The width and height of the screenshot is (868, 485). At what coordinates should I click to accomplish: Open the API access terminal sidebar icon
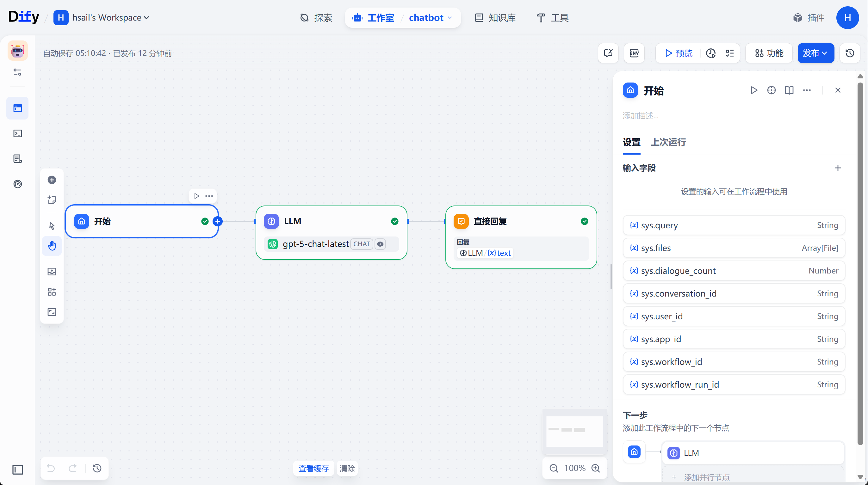(17, 133)
